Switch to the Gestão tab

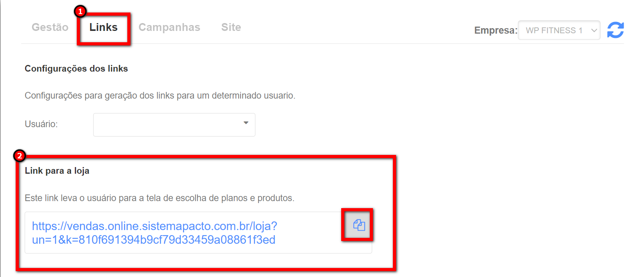(x=50, y=27)
